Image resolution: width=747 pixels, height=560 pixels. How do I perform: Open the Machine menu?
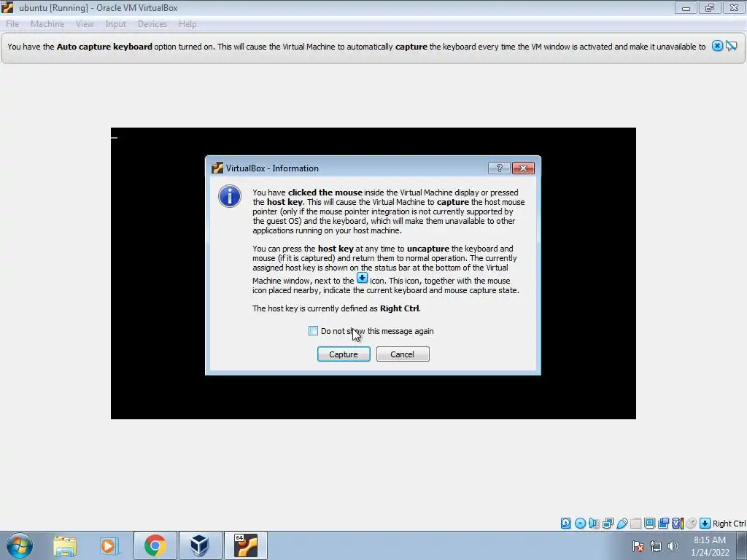[47, 24]
